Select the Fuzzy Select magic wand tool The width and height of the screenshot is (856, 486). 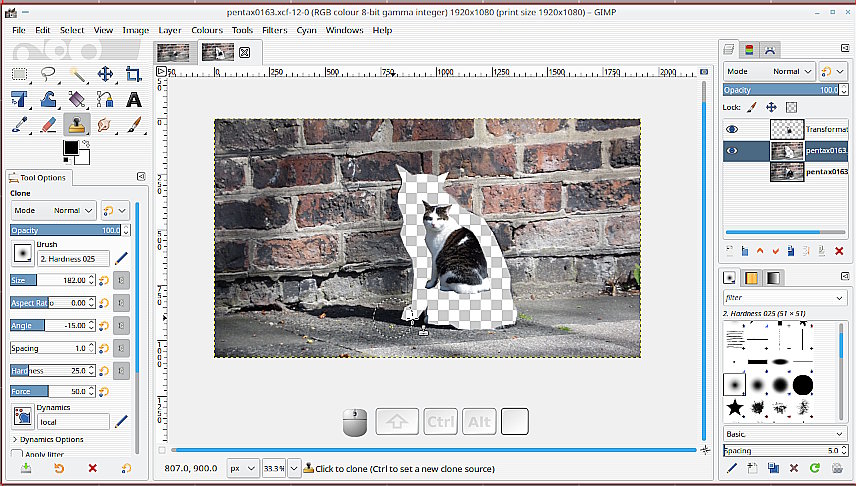77,75
